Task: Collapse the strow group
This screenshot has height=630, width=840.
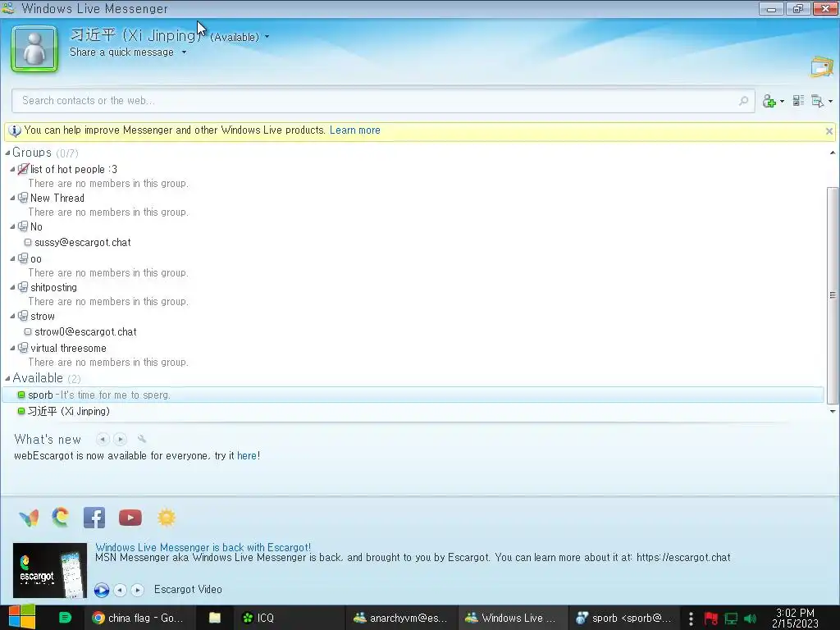Action: [12, 316]
